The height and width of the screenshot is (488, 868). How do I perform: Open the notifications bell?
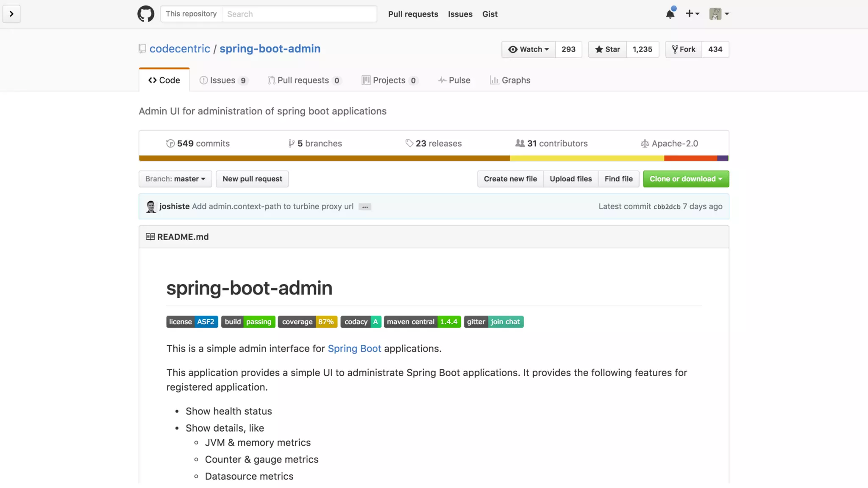[670, 14]
